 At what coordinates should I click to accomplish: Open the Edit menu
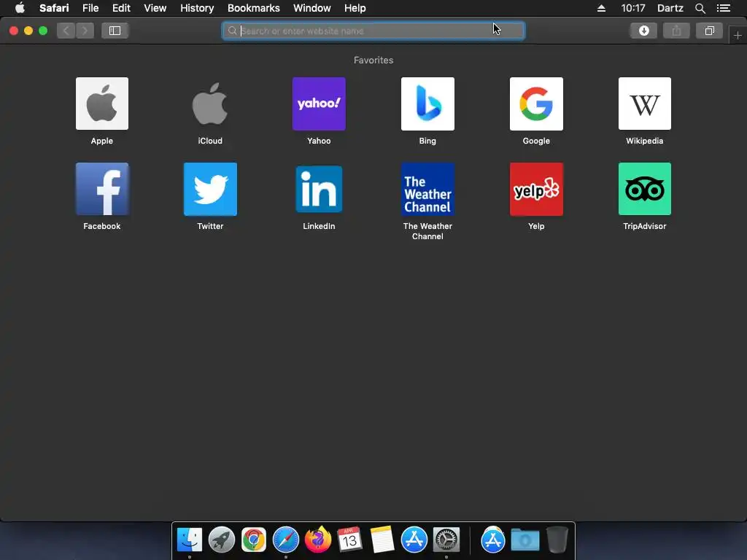coord(121,8)
